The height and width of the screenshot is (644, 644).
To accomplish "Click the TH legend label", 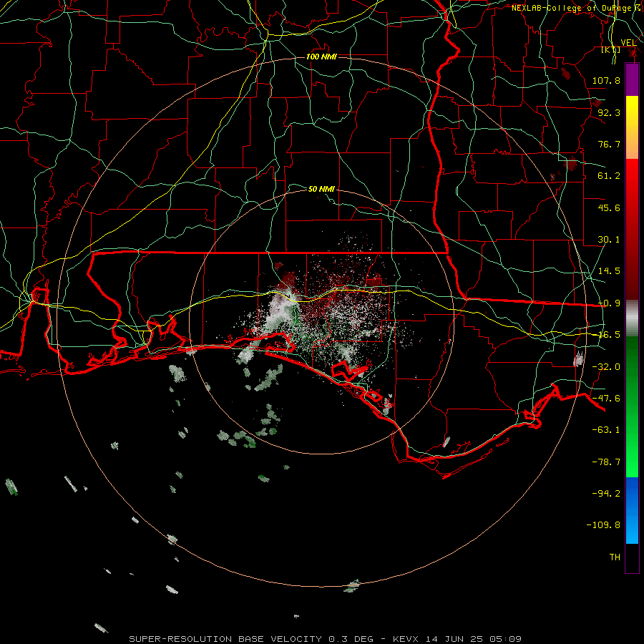I will 615,557.
